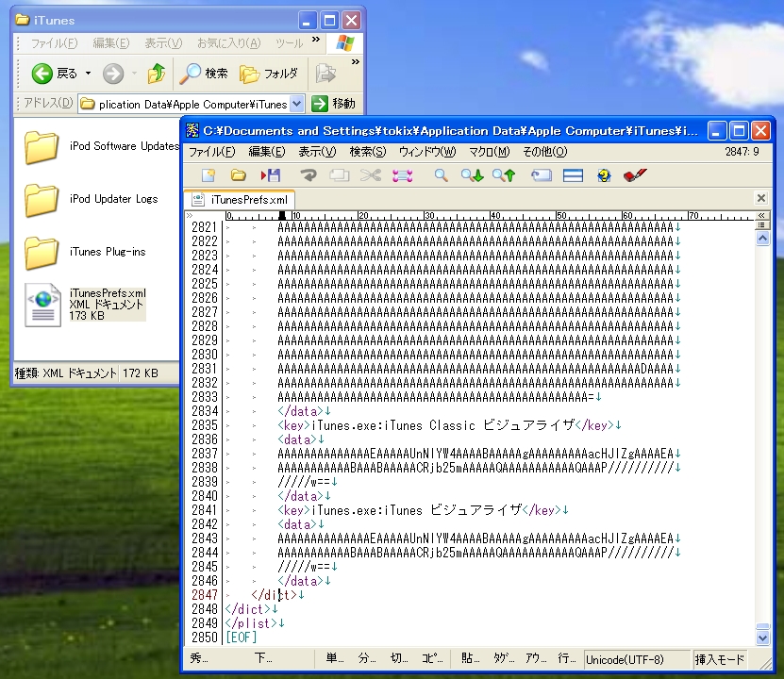The image size is (784, 679).
Task: Open the address bar dropdown in explorer
Action: (297, 104)
